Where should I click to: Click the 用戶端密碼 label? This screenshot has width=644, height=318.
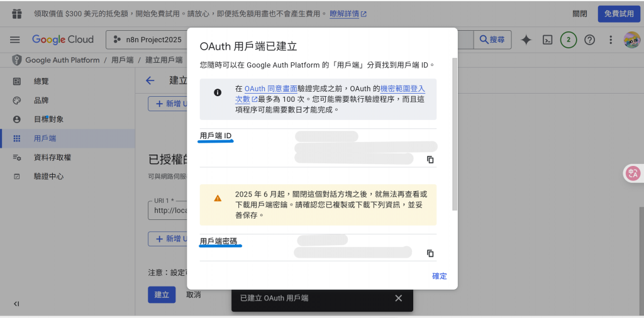(218, 241)
